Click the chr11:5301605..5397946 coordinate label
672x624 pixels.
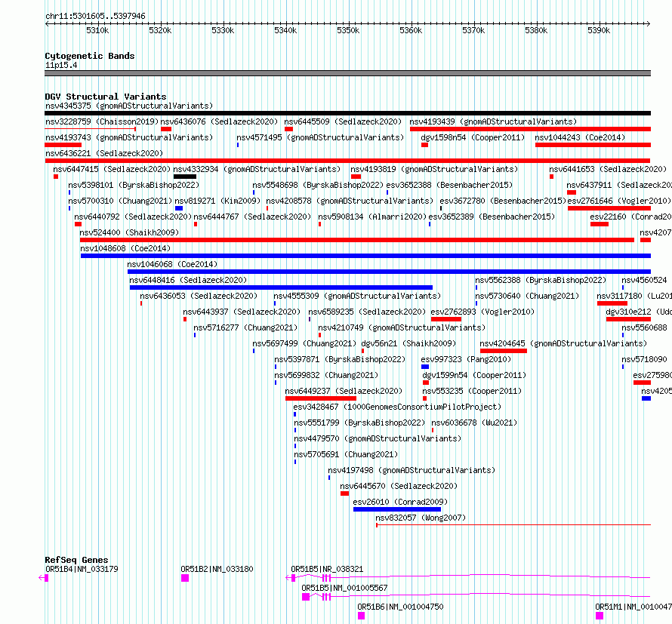click(x=95, y=17)
